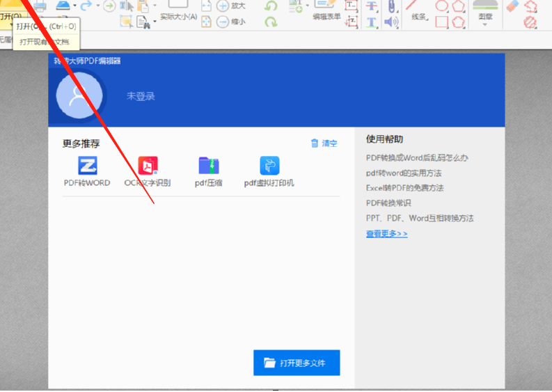Click the Print toolbar icon
This screenshot has height=392, width=552.
pyautogui.click(x=40, y=6)
